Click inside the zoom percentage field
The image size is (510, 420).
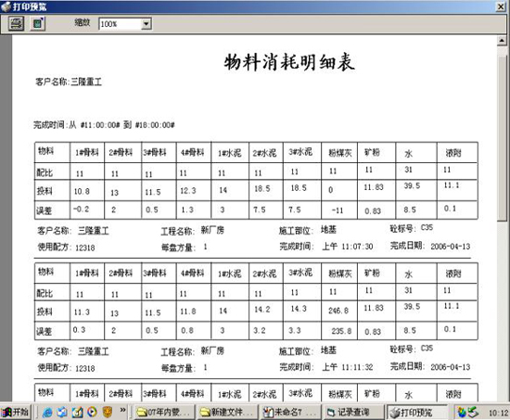pyautogui.click(x=120, y=24)
